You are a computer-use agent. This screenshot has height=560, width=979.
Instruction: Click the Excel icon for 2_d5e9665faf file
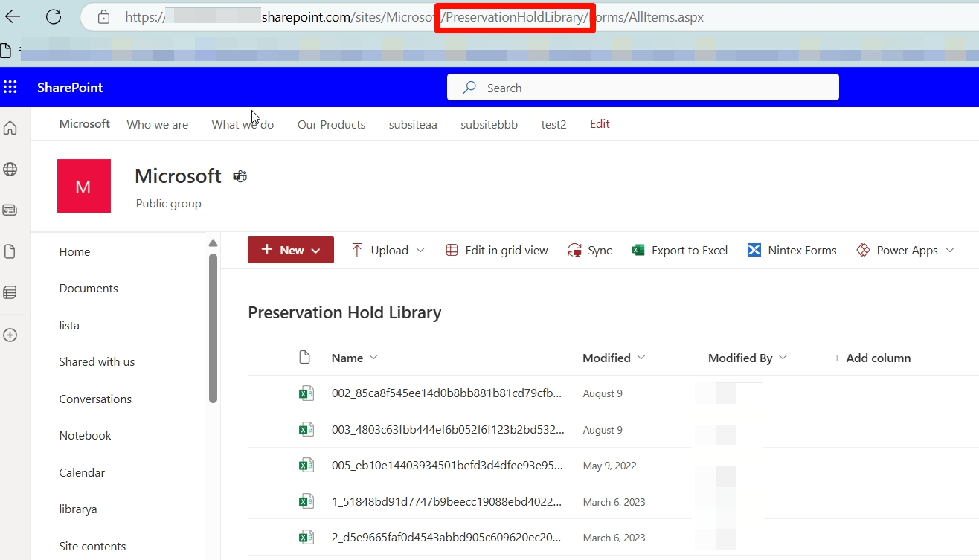click(x=306, y=537)
